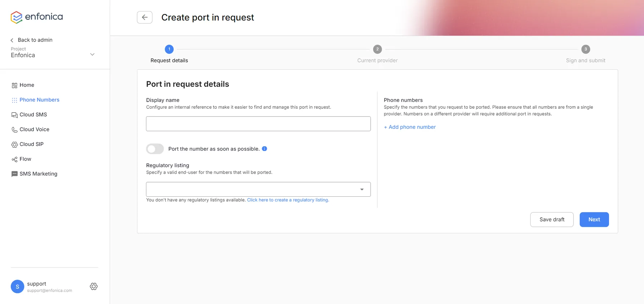Select the Sign and submit step label
Viewport: 644px width, 304px height.
click(586, 60)
